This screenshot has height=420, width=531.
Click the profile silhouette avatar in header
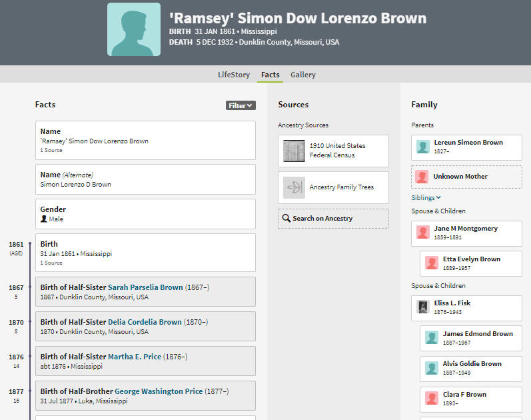coord(134,29)
